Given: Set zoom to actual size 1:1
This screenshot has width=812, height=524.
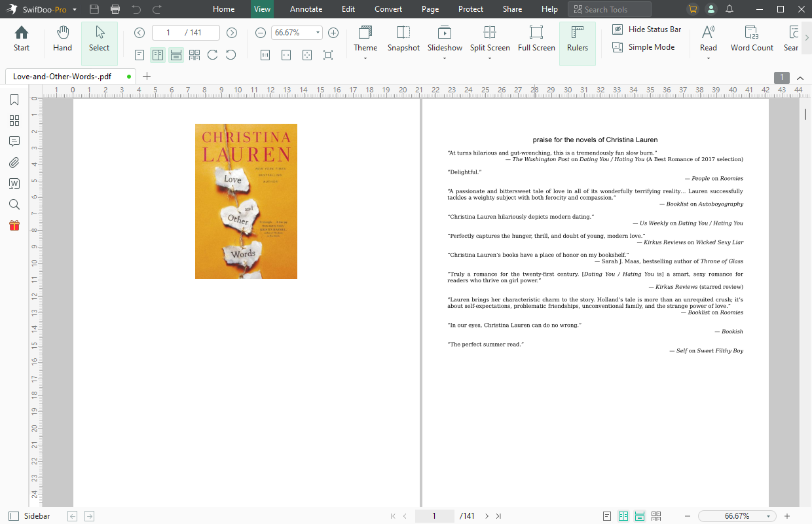Looking at the screenshot, I should coord(265,55).
